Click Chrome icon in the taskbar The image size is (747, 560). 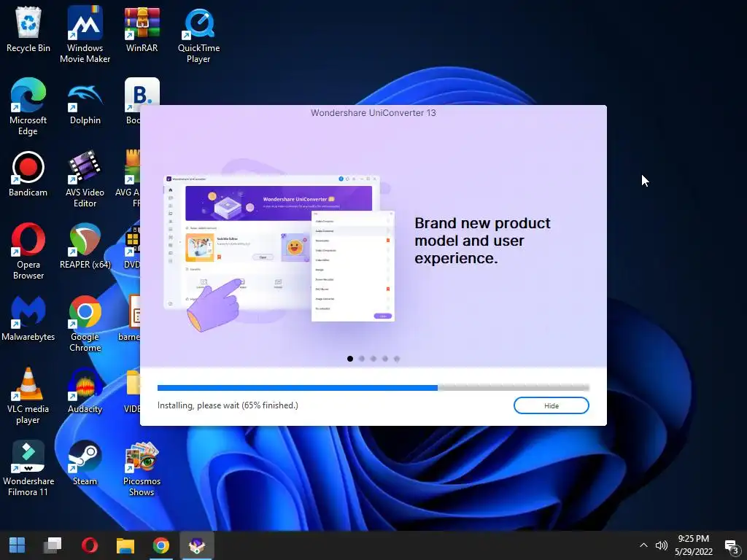tap(161, 545)
